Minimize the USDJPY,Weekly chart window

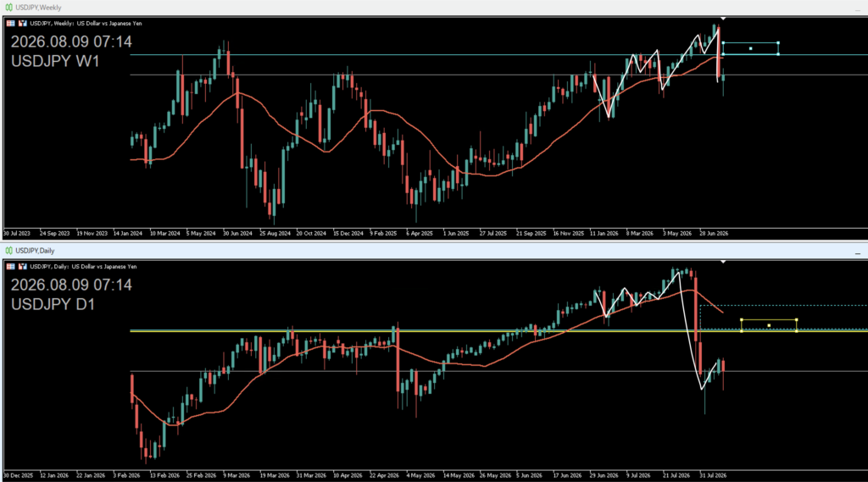tap(858, 9)
